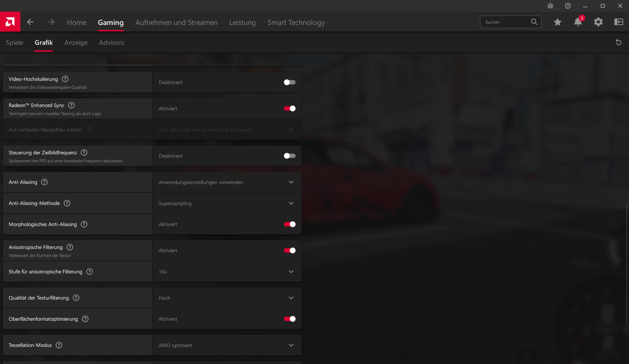Reset graphics settings with the undo icon

618,42
